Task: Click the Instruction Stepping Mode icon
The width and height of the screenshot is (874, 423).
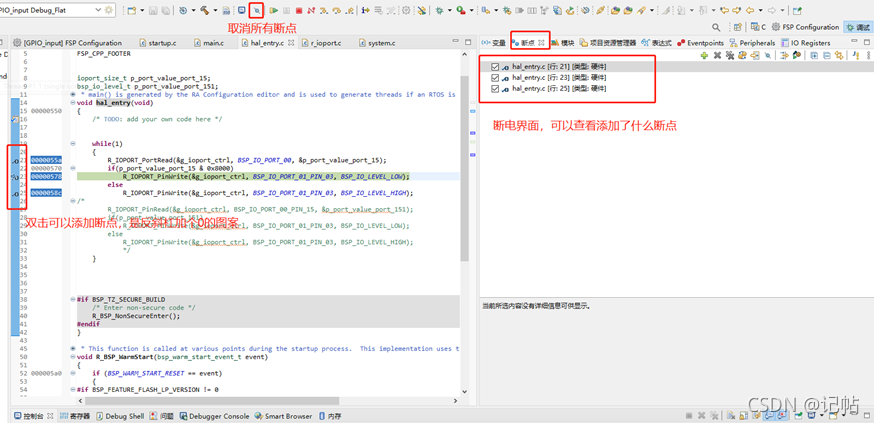Action: click(x=366, y=10)
